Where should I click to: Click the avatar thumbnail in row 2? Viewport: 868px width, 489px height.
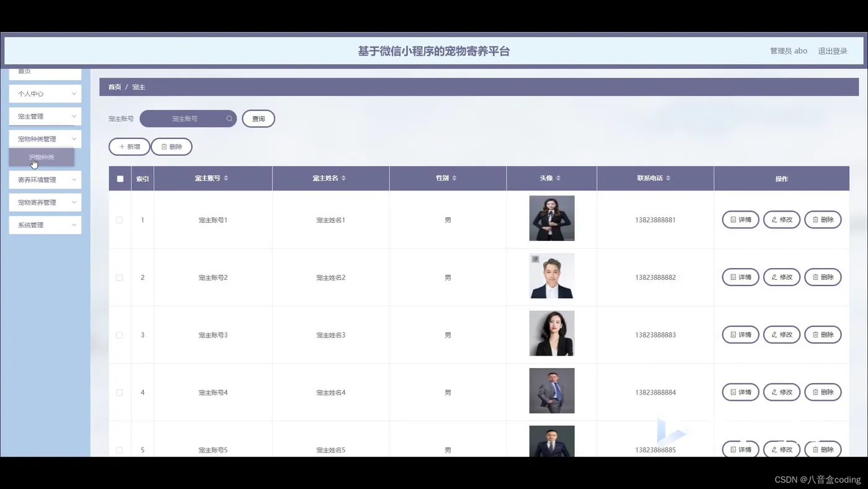point(552,276)
